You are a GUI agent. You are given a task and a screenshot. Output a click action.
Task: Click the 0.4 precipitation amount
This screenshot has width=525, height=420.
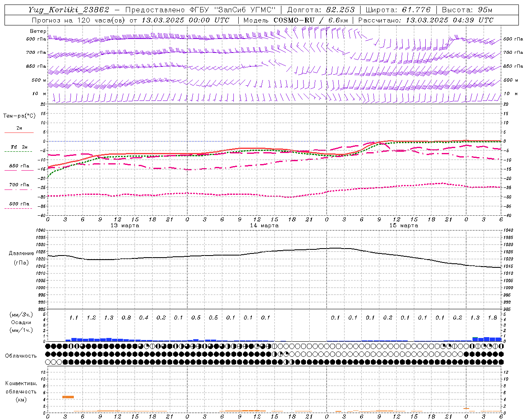point(144,318)
